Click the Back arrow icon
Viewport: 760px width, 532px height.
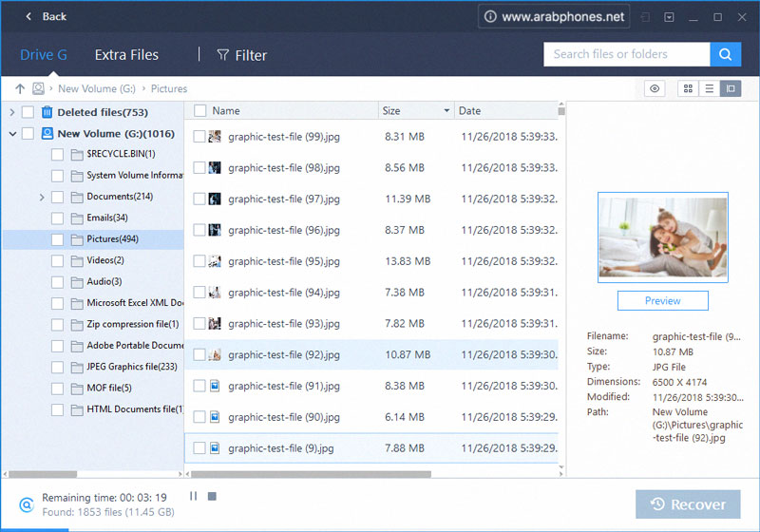(x=28, y=16)
